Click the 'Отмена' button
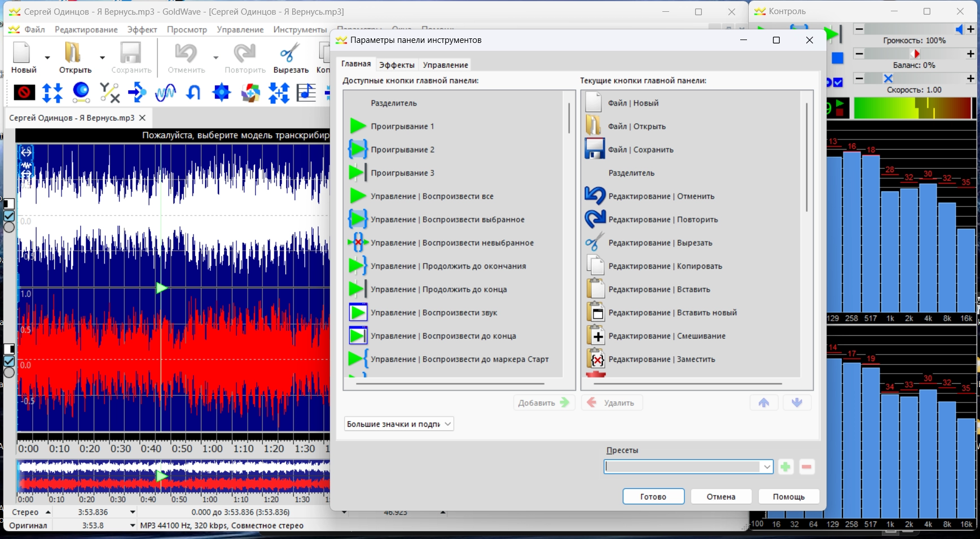Viewport: 980px width, 539px height. click(x=720, y=497)
